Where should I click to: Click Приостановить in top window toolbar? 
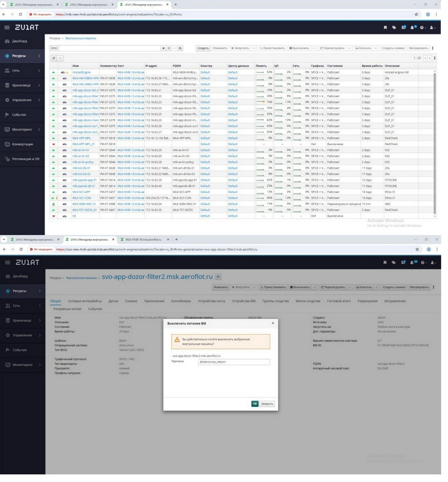[x=272, y=48]
